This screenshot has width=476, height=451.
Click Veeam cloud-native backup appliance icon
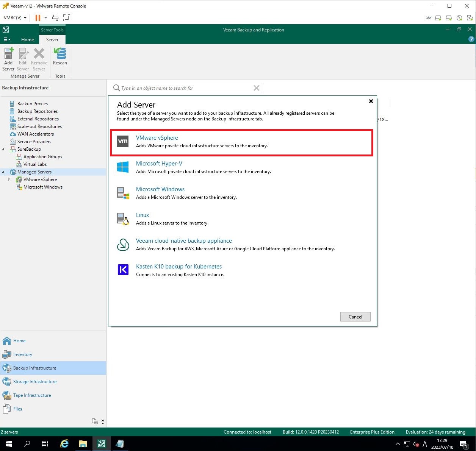click(123, 245)
